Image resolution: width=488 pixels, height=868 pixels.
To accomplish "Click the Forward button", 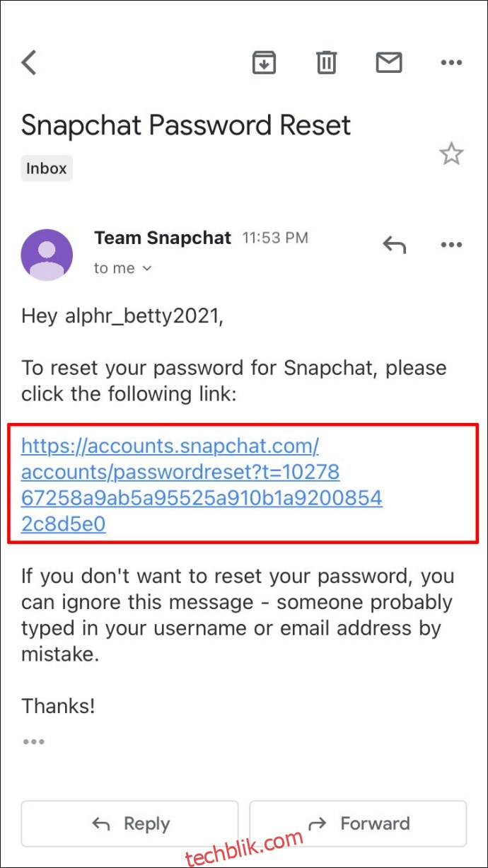I will coord(358,823).
